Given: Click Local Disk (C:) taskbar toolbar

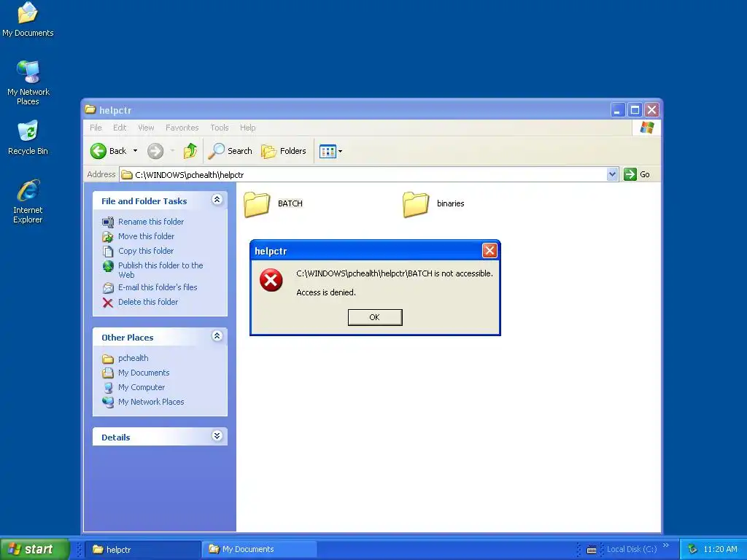Looking at the screenshot, I should coord(632,550).
